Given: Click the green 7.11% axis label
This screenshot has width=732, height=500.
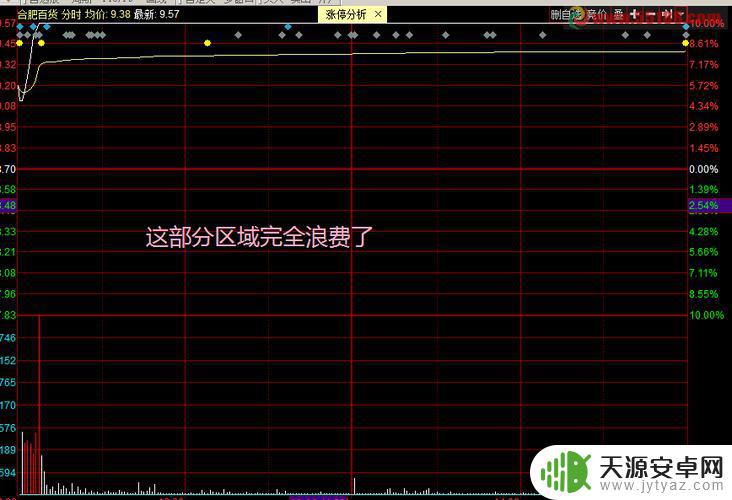Looking at the screenshot, I should pyautogui.click(x=704, y=273).
